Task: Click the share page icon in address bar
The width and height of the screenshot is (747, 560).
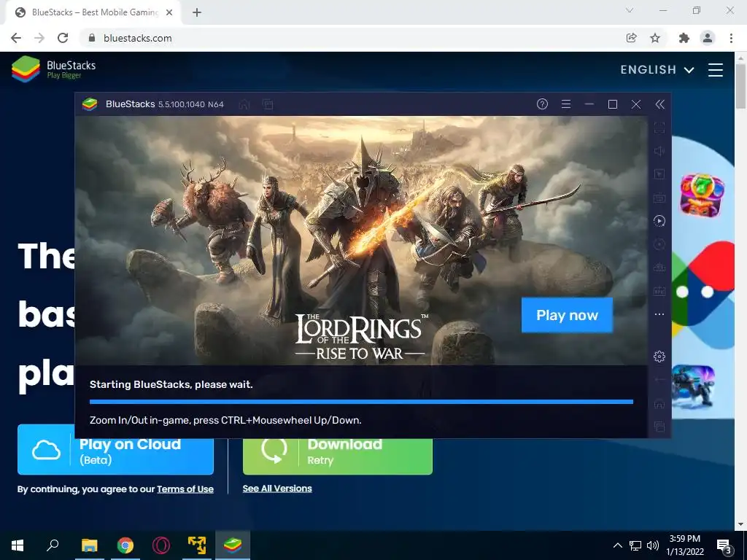Action: point(631,38)
